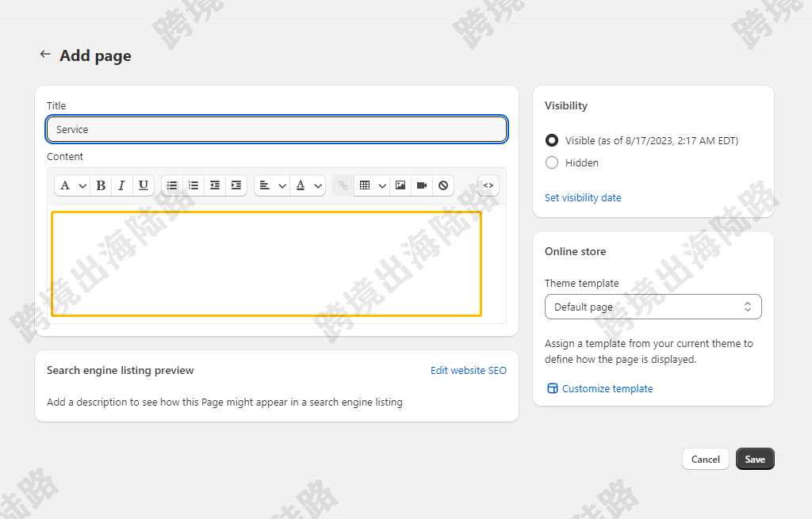Expand the table options chevron
Image resolution: width=812 pixels, height=519 pixels.
(382, 185)
